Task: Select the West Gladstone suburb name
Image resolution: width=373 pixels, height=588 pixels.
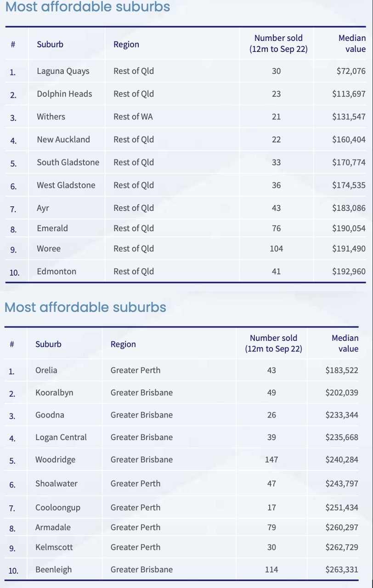Action: pyautogui.click(x=66, y=185)
